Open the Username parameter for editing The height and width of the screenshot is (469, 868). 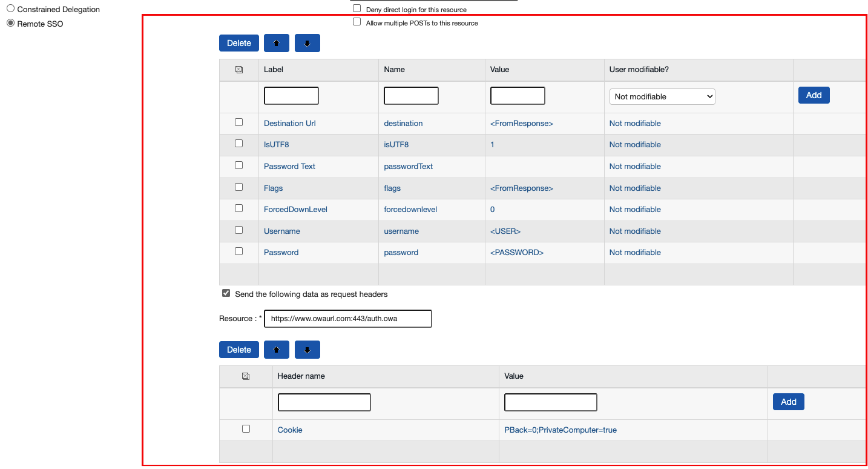click(x=281, y=231)
